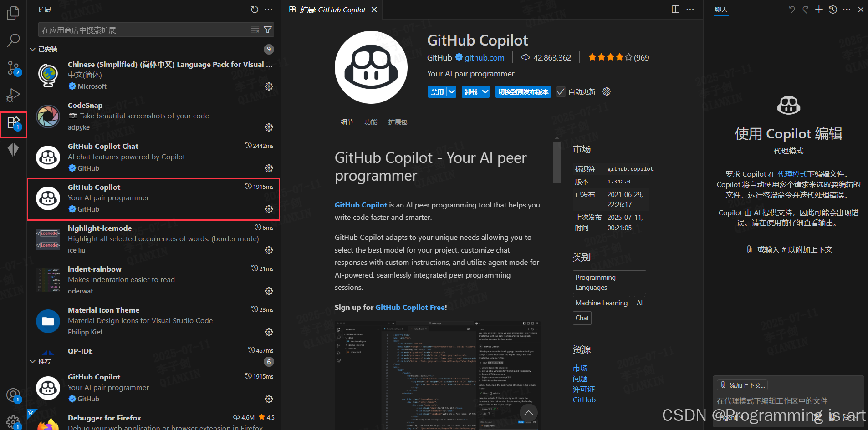Undo last chat request
Viewport: 868px width, 430px height.
click(x=792, y=10)
